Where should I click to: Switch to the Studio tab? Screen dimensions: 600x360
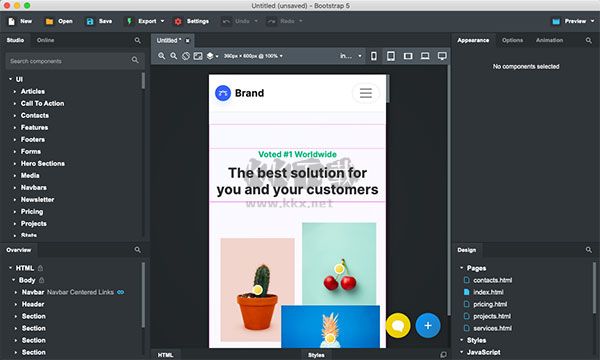[x=15, y=40]
